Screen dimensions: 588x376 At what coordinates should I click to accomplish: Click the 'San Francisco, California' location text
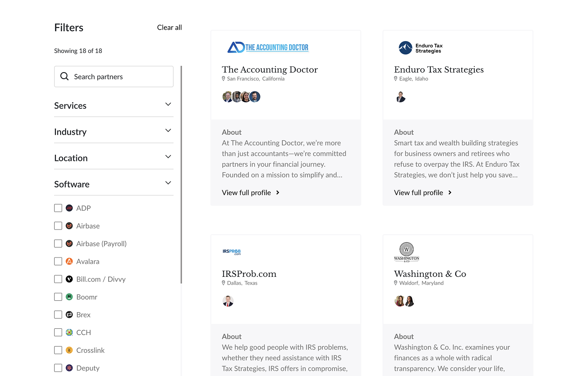(256, 79)
